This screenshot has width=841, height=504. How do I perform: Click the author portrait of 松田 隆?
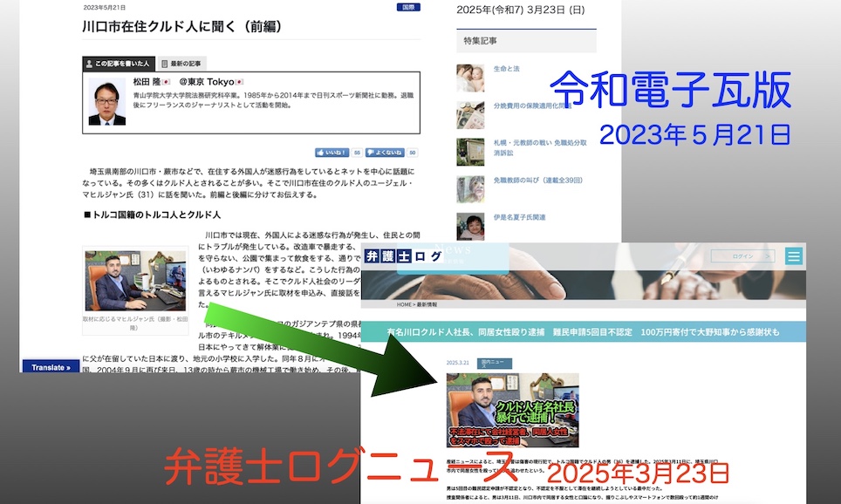coord(106,102)
